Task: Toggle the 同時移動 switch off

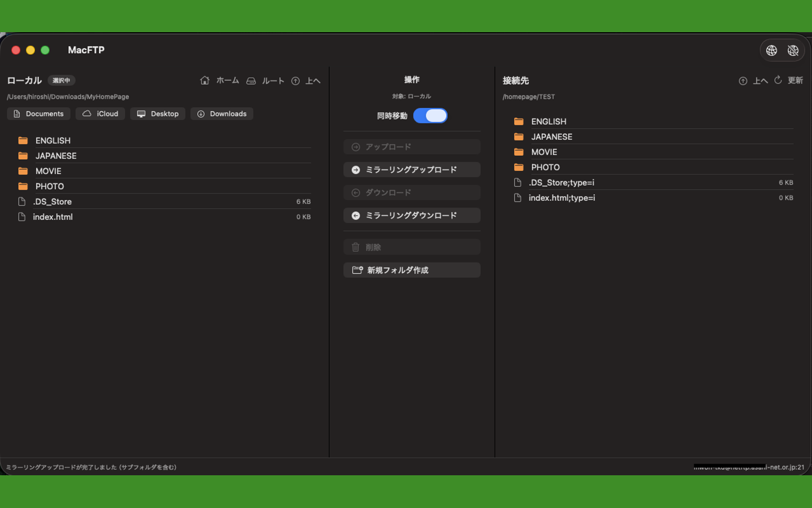Action: 430,115
